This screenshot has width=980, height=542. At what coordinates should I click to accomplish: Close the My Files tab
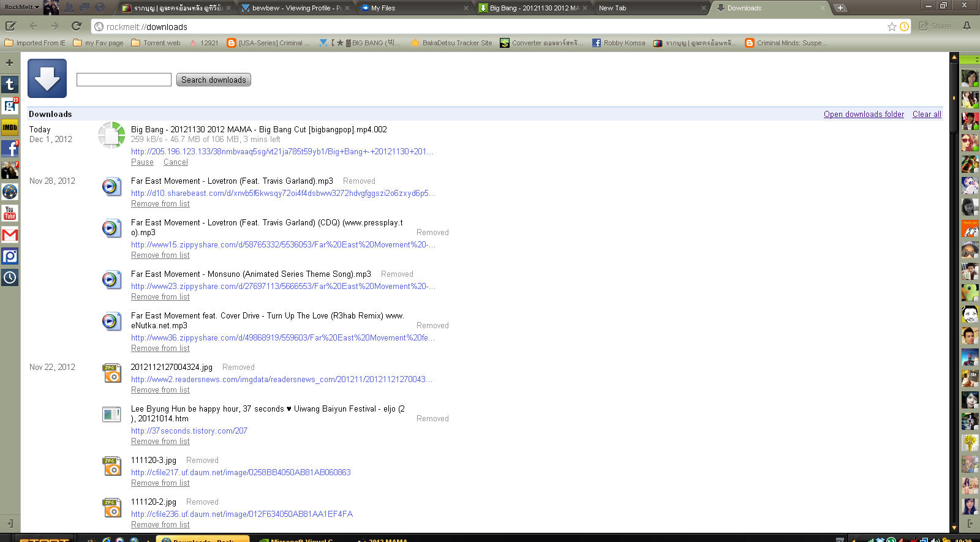(466, 8)
